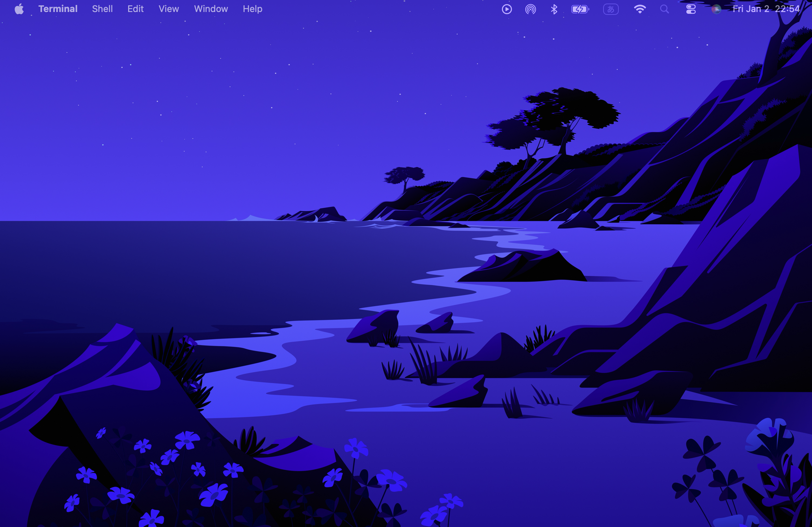Show battery charging status menu
812x527 pixels.
coord(580,9)
